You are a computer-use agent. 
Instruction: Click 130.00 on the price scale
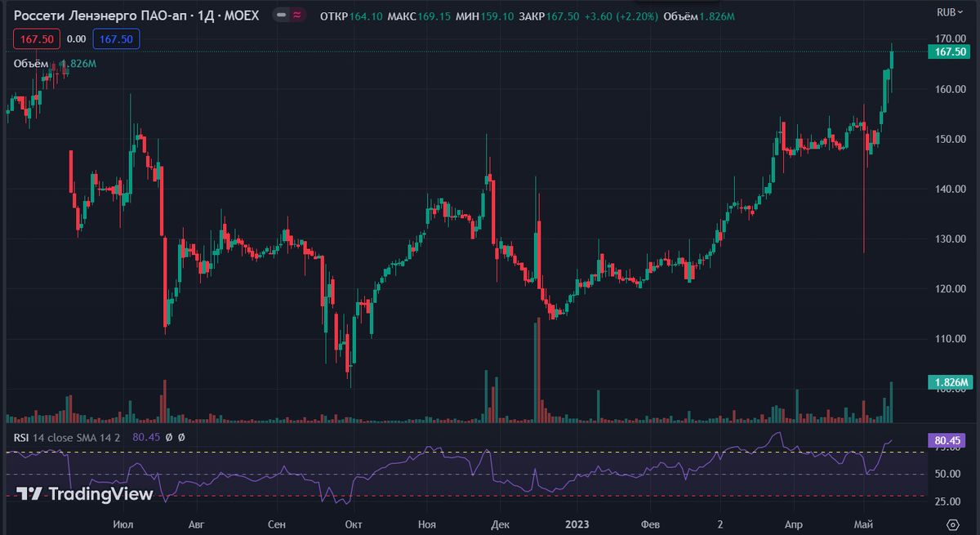click(951, 239)
